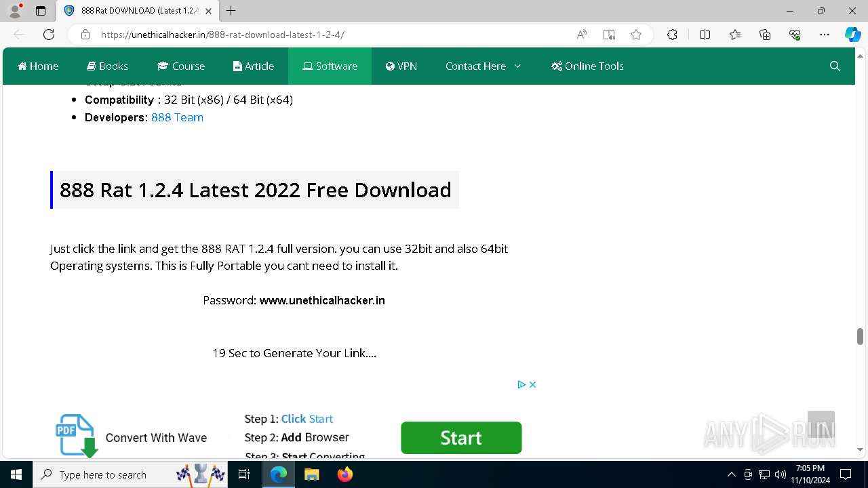
Task: Close the 888 Rat DOWNLOAD tab
Action: pyautogui.click(x=208, y=11)
